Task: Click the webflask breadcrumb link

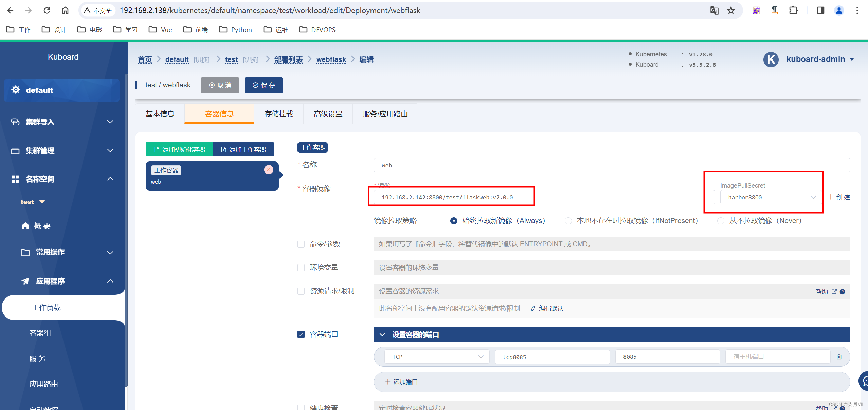Action: pos(331,59)
